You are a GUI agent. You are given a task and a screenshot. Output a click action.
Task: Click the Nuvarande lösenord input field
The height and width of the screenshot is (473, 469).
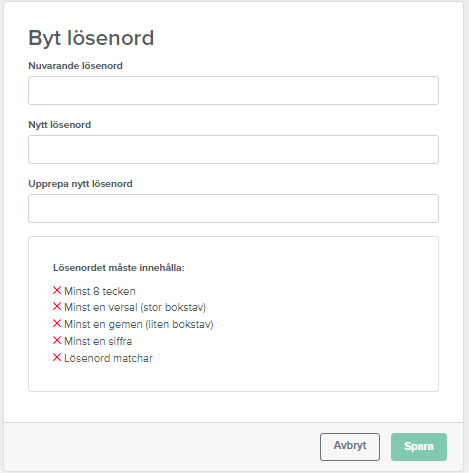(x=233, y=90)
